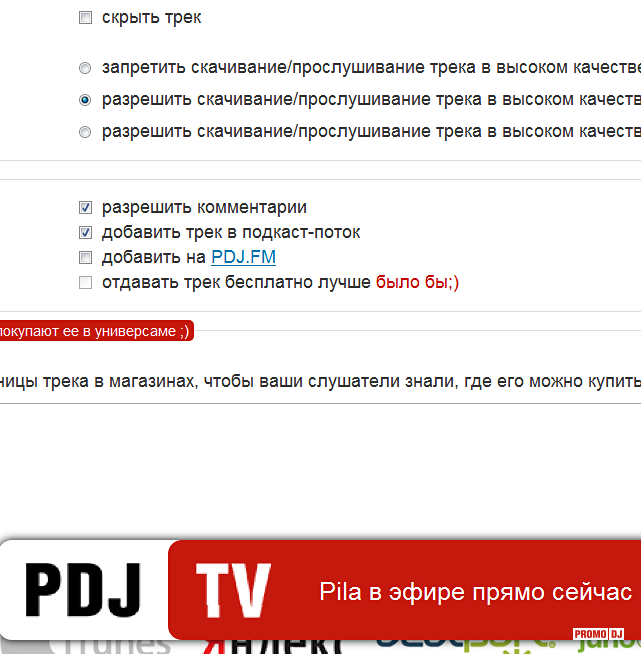Check the 'скрыть трек' checkbox
This screenshot has height=654, width=641.
coord(85,18)
